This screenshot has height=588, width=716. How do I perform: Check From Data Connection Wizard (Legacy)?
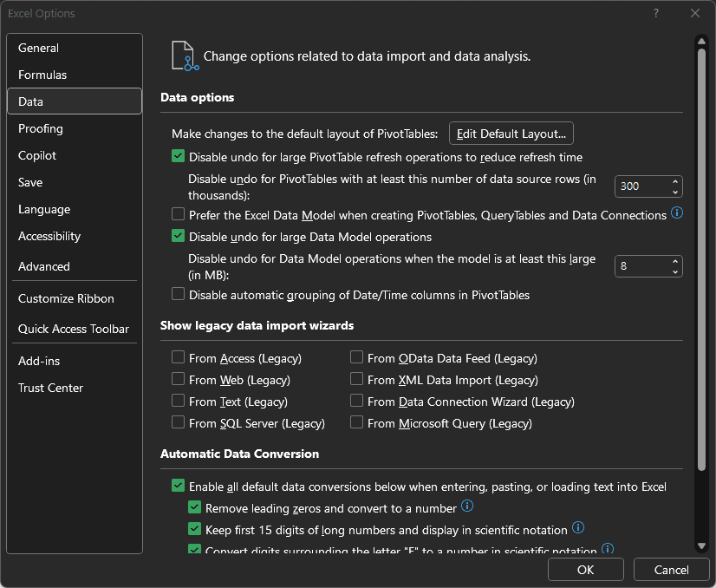tap(356, 401)
